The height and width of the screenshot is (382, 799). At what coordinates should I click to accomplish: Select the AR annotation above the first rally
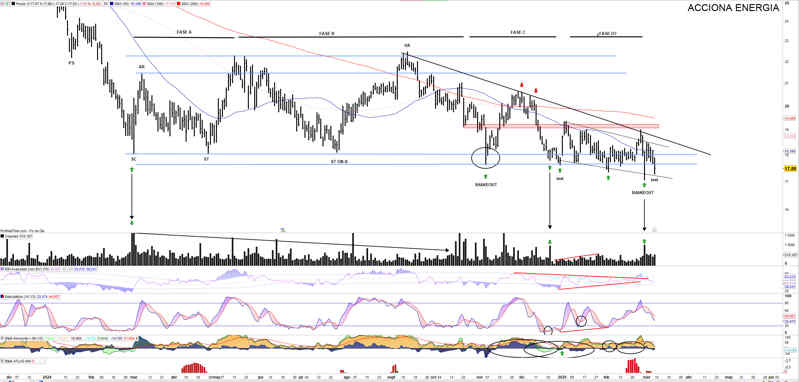coord(141,67)
